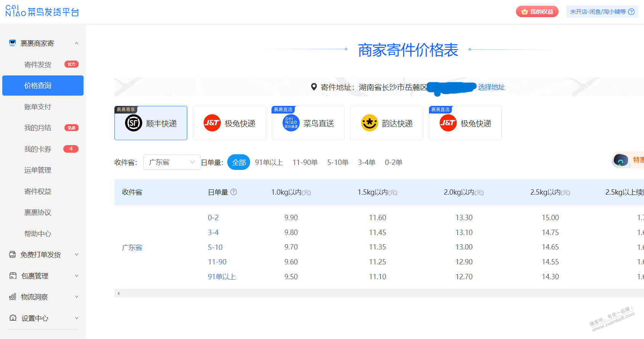Click the 免费打单发货 printer icon
This screenshot has height=339, width=644.
13,254
